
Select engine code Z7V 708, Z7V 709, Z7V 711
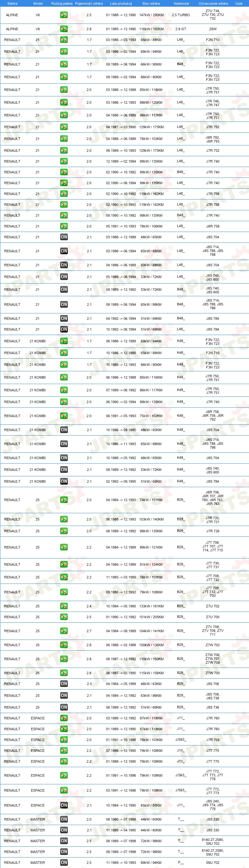point(213,630)
